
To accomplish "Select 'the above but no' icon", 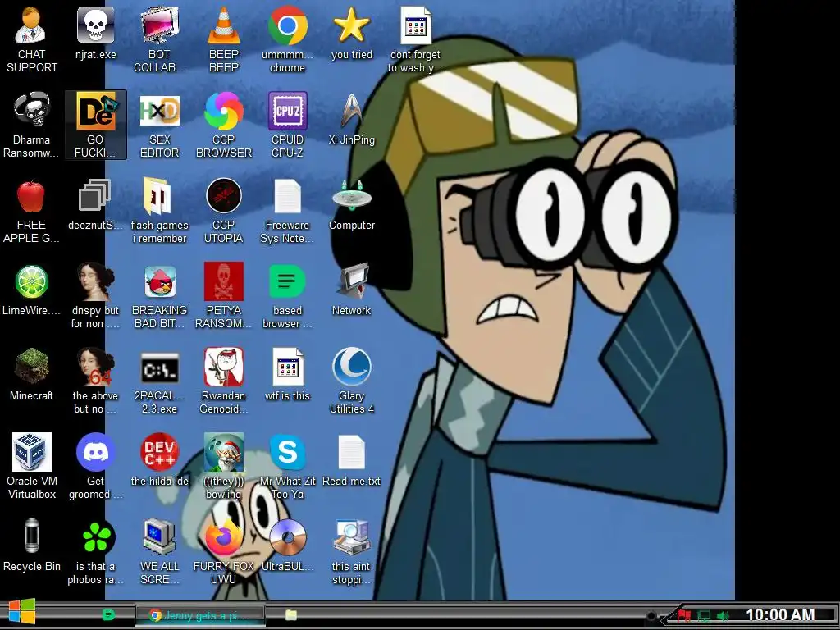I will pyautogui.click(x=95, y=381).
